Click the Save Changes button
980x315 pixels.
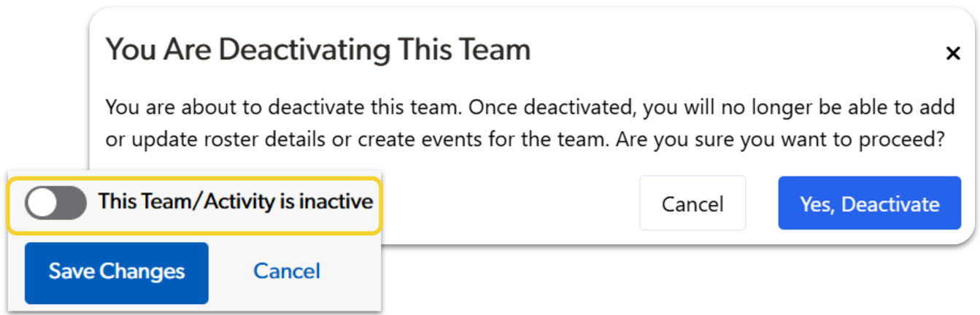click(x=117, y=273)
